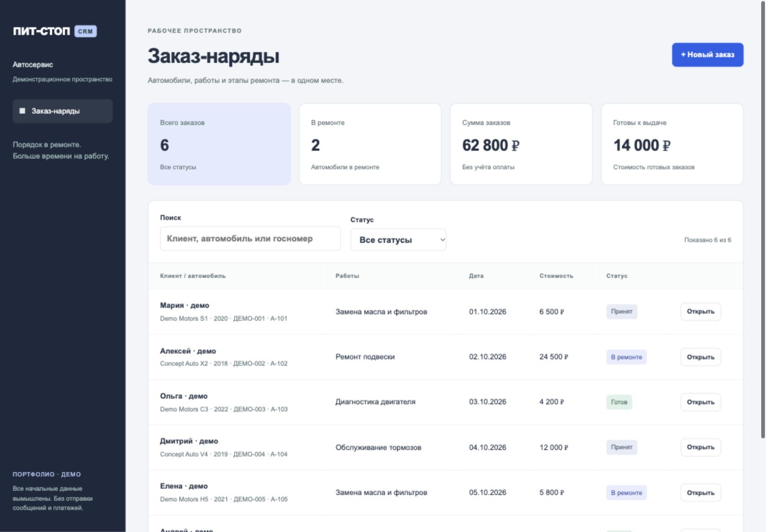This screenshot has width=766, height=532.
Task: Click the Ремонт подвески work cell
Action: (x=365, y=357)
